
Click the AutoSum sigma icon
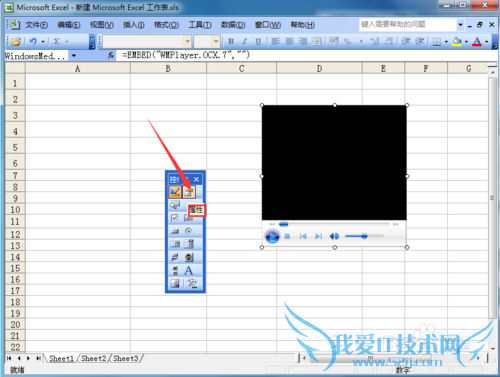coord(57,41)
